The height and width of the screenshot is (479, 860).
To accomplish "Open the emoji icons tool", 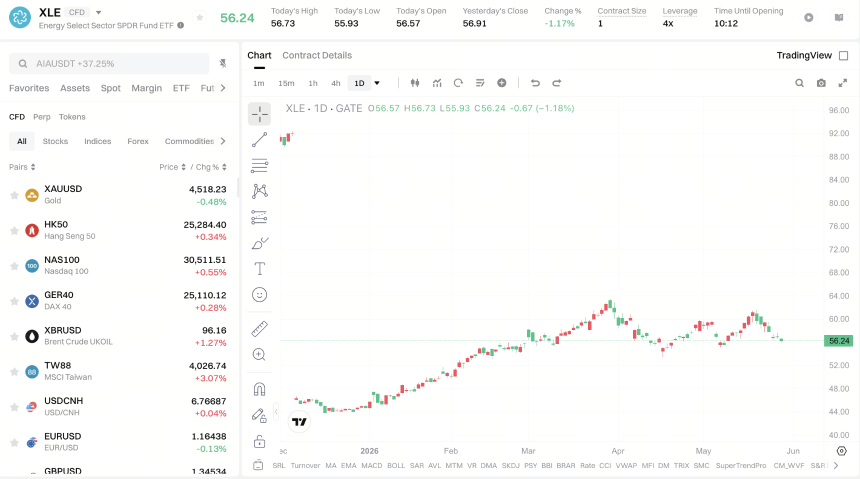I will [x=259, y=295].
